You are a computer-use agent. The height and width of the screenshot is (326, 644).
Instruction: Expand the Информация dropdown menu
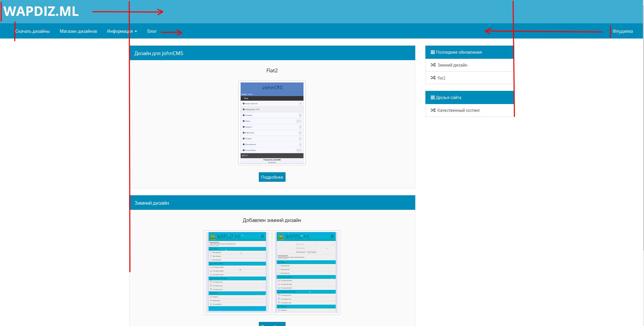coord(122,31)
